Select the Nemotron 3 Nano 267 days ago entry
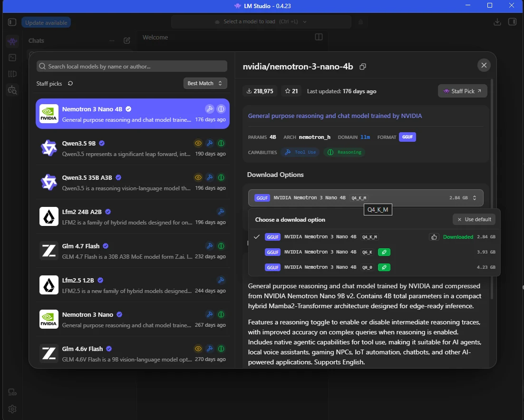The width and height of the screenshot is (524, 420). 133,319
